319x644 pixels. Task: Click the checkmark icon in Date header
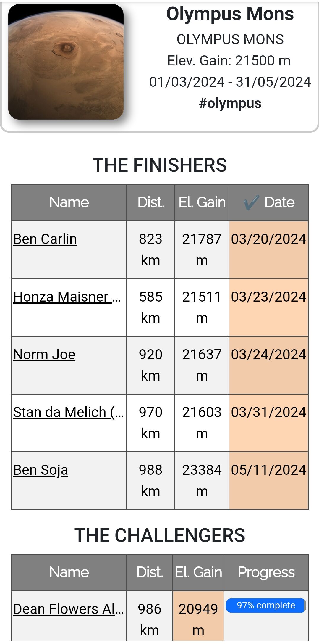coord(251,203)
